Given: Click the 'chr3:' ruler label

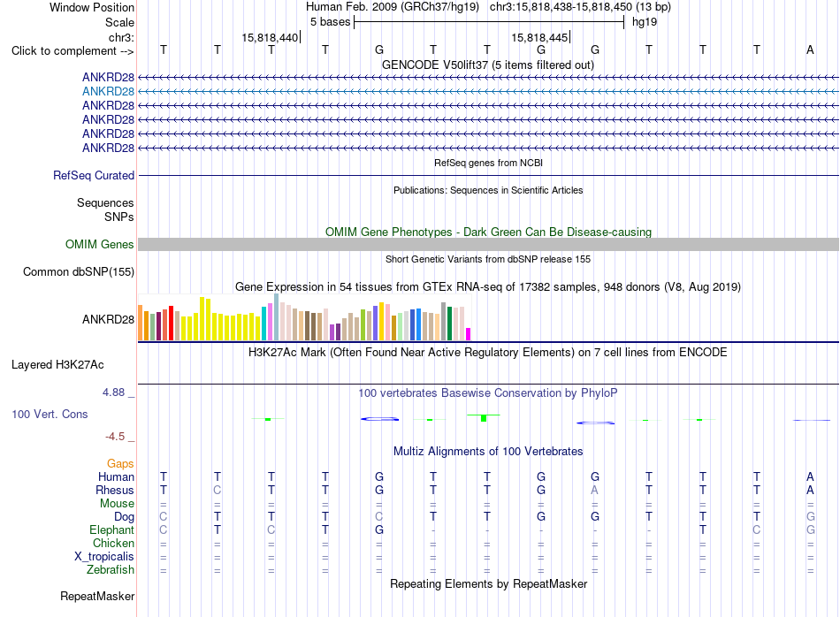Looking at the screenshot, I should point(121,37).
